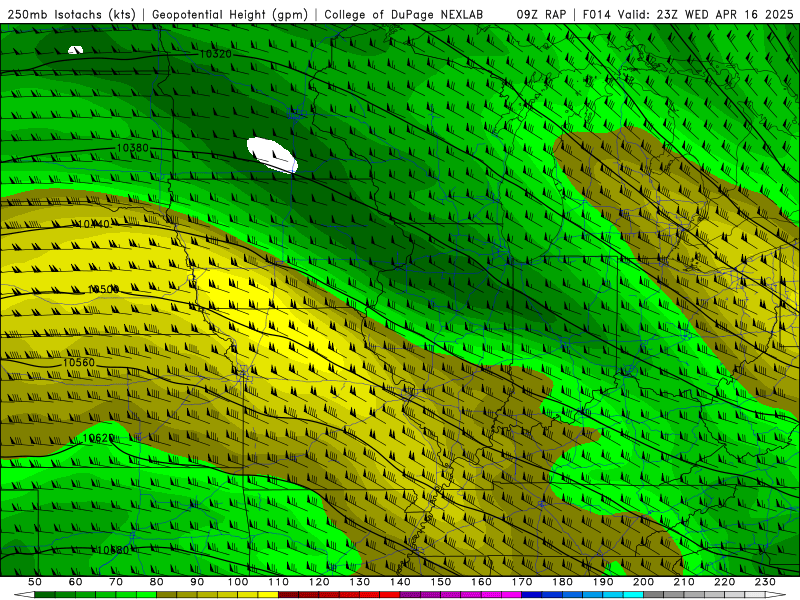Click the 150 value on the color scale
This screenshot has height=600, width=800.
440,582
